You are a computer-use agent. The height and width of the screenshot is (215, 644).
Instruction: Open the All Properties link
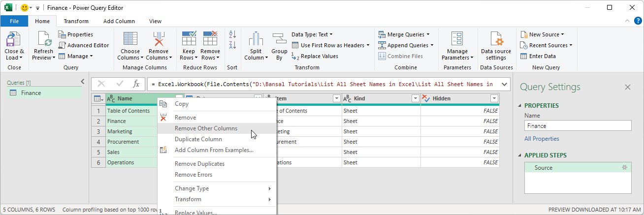coord(542,139)
